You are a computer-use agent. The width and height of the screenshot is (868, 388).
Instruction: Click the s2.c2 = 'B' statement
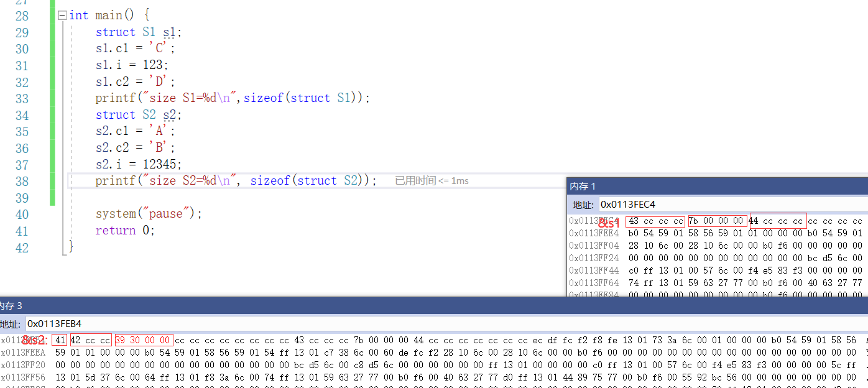(136, 148)
